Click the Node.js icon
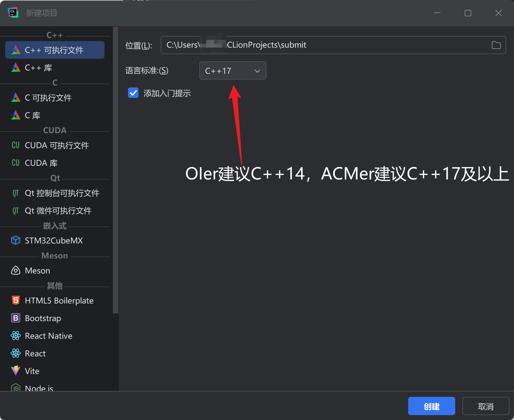This screenshot has height=420, width=514. click(16, 388)
